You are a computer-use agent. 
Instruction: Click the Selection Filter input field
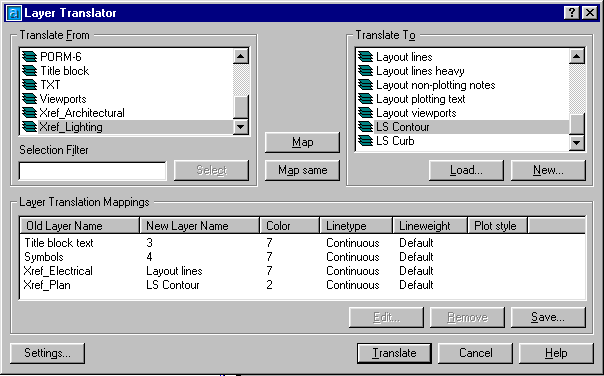pyautogui.click(x=92, y=171)
